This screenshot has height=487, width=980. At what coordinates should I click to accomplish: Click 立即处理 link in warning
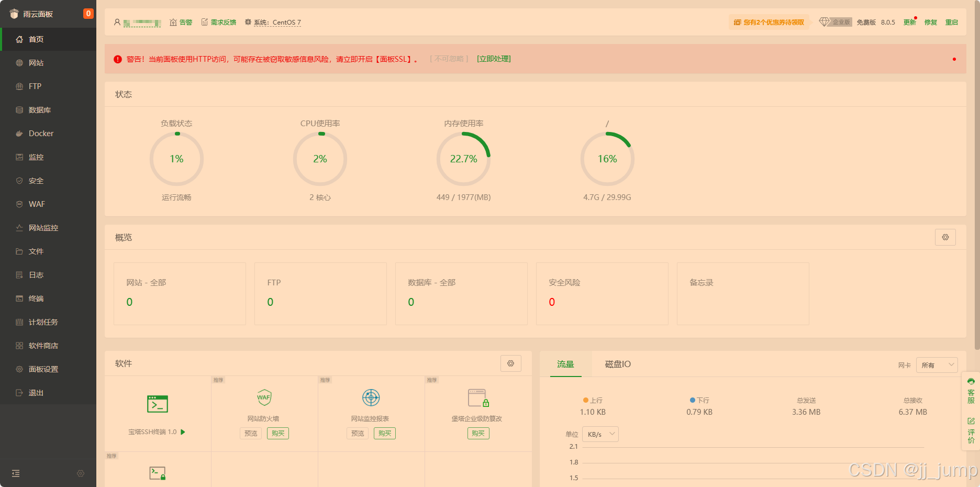click(x=494, y=59)
